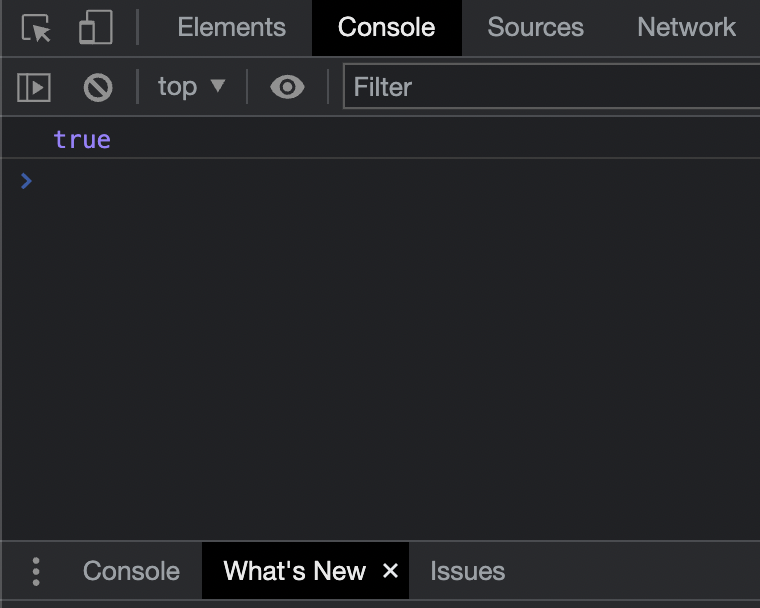The image size is (760, 608).
Task: Create live expression using the eye icon
Action: (x=287, y=88)
